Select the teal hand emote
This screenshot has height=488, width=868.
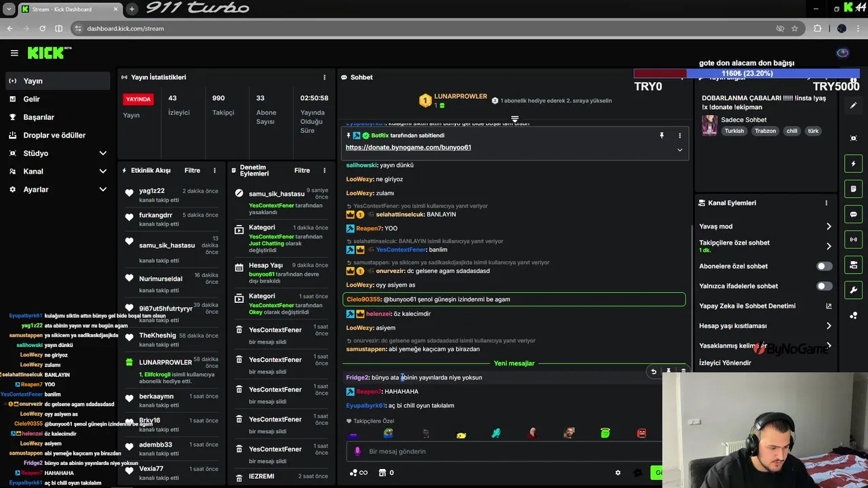496,433
